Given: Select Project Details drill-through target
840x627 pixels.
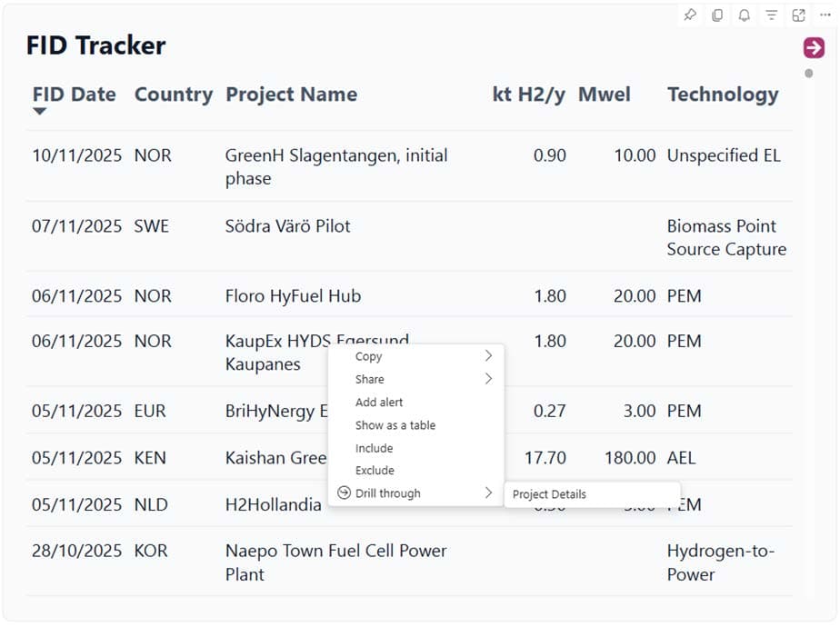Looking at the screenshot, I should pyautogui.click(x=549, y=495).
